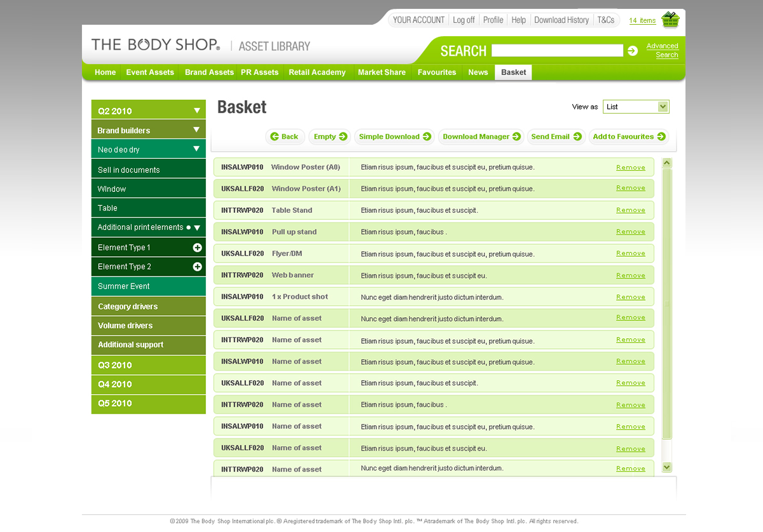Viewport: 763px width, 532px height.
Task: Remove Web banner item
Action: click(631, 276)
